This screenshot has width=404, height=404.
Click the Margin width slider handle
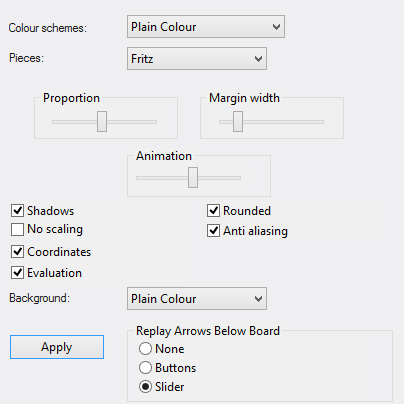click(238, 122)
